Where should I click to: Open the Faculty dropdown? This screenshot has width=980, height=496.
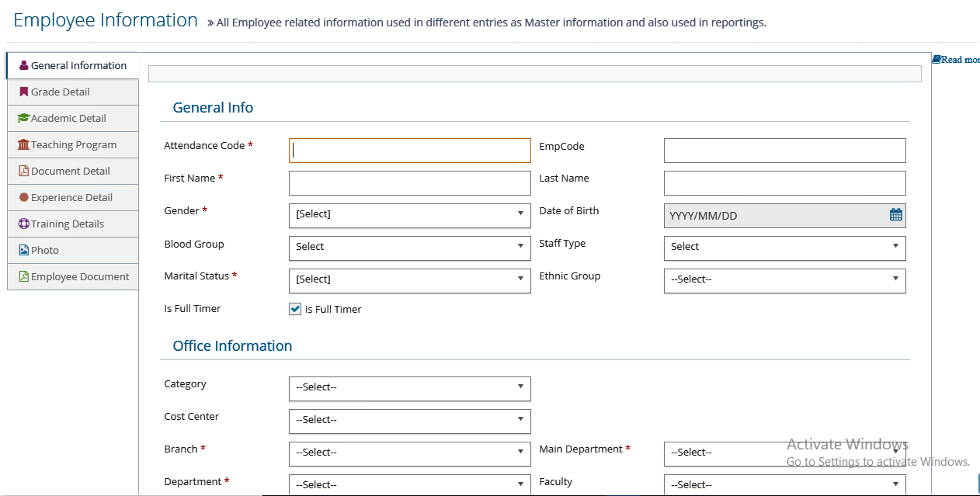pyautogui.click(x=785, y=485)
